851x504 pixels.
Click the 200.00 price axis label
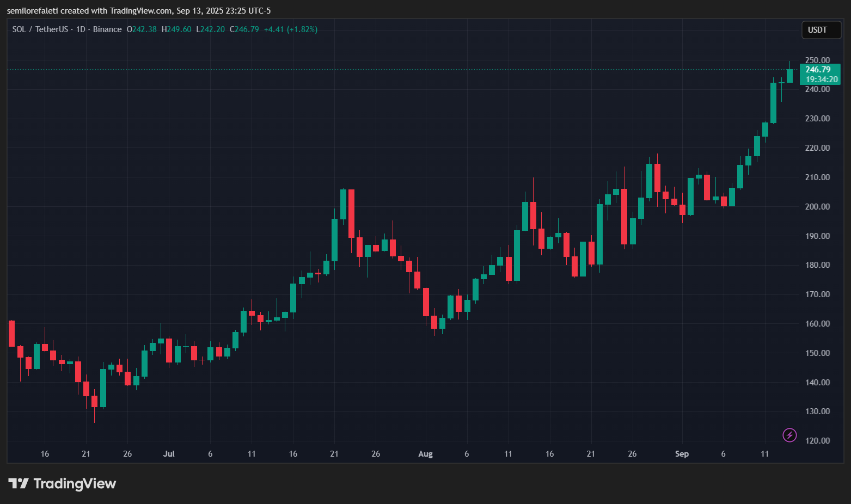817,207
